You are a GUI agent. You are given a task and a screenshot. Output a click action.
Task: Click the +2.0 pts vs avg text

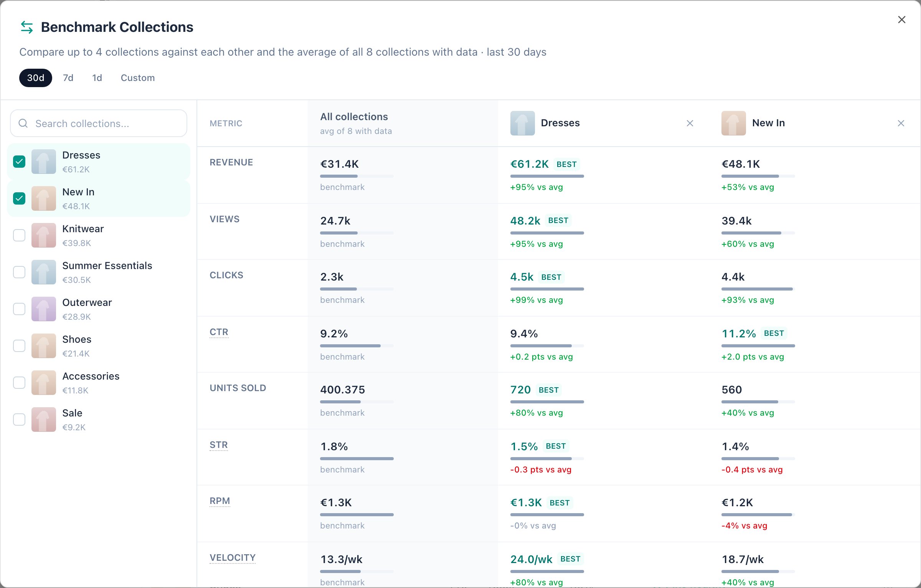753,357
